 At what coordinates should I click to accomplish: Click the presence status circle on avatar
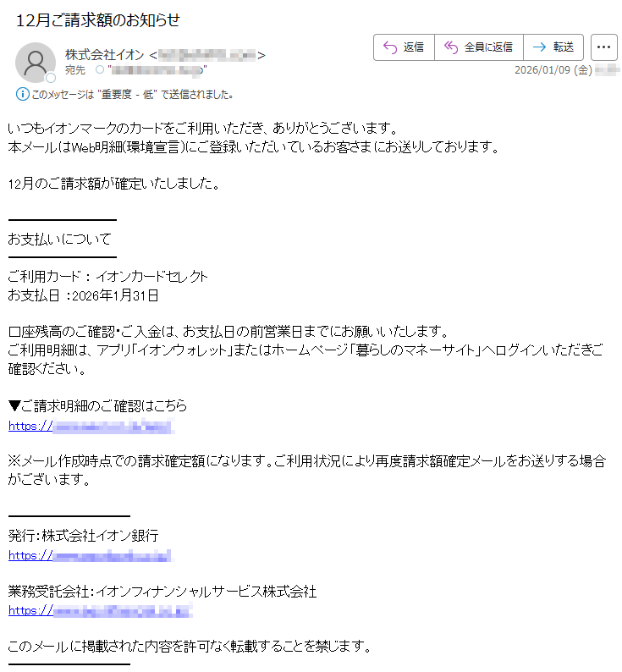point(51,78)
